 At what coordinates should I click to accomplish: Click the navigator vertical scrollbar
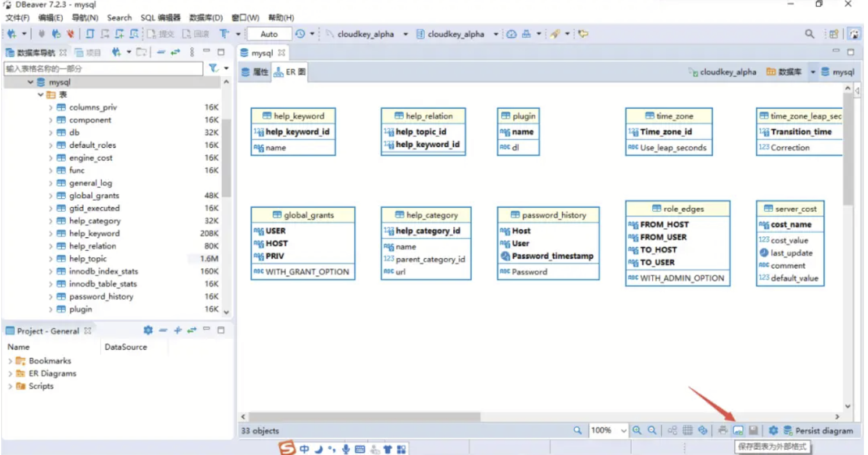(226, 158)
